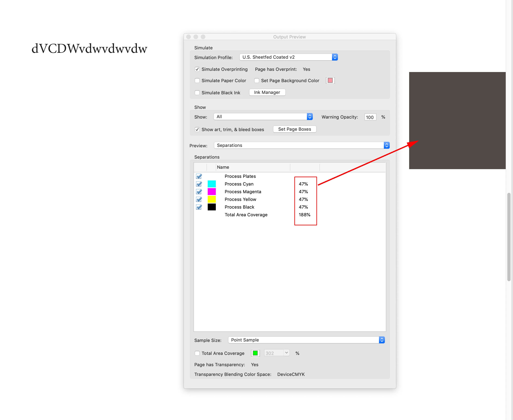Click the Process Black color swatch
The height and width of the screenshot is (420, 513).
(x=212, y=207)
